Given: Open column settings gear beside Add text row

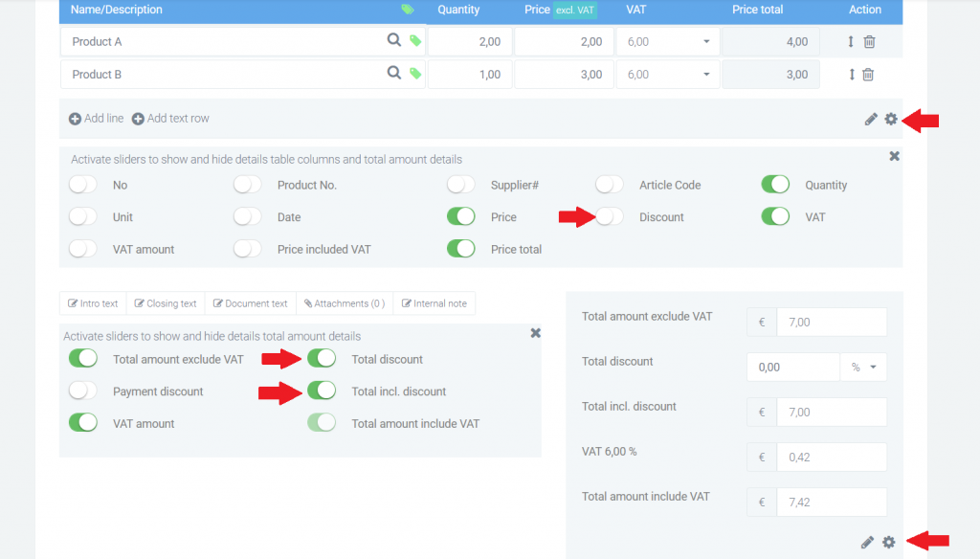Looking at the screenshot, I should click(x=891, y=119).
